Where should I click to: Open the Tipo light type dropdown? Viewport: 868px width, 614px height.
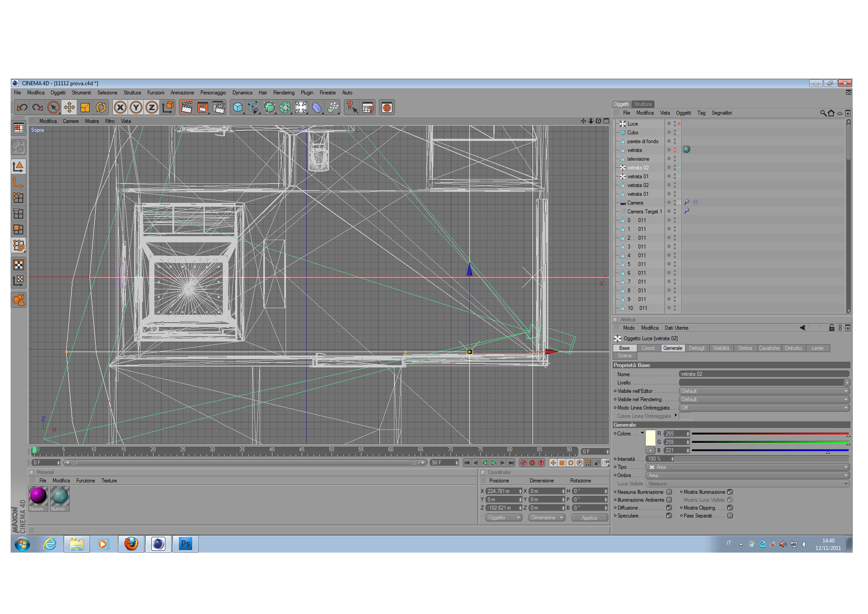tap(747, 467)
